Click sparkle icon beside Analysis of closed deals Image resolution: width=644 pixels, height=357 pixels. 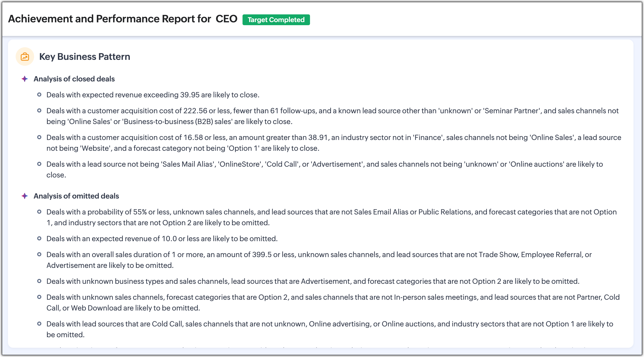25,79
